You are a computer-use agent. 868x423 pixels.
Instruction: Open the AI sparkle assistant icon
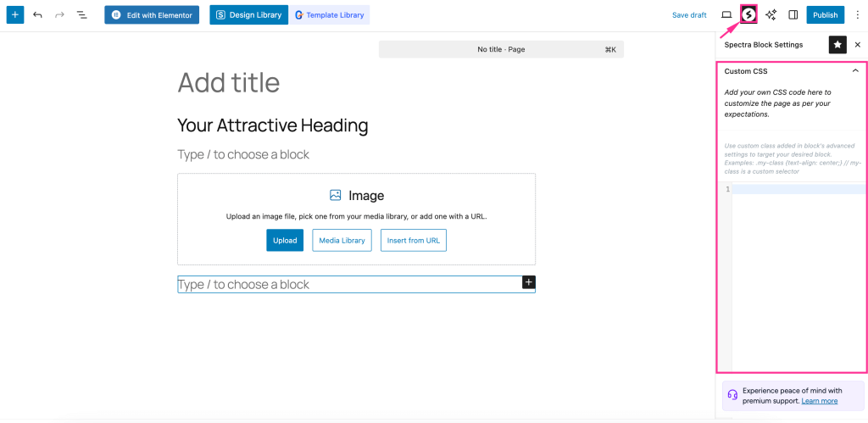[x=771, y=14]
